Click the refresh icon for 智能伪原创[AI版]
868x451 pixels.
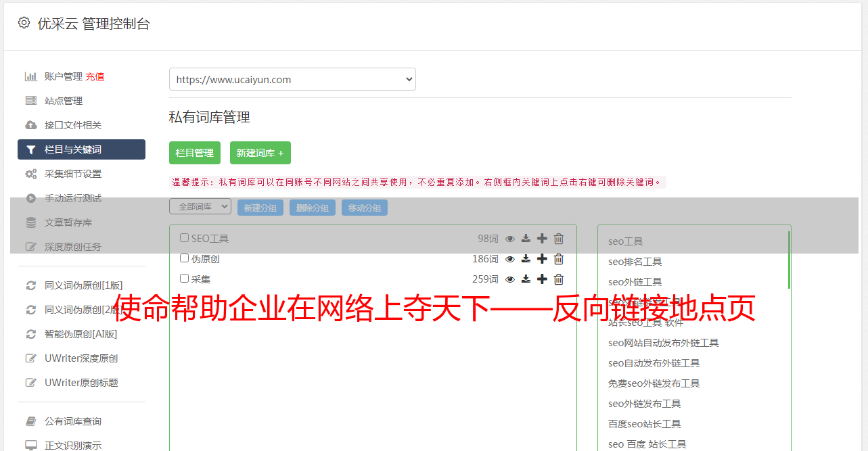pos(31,334)
